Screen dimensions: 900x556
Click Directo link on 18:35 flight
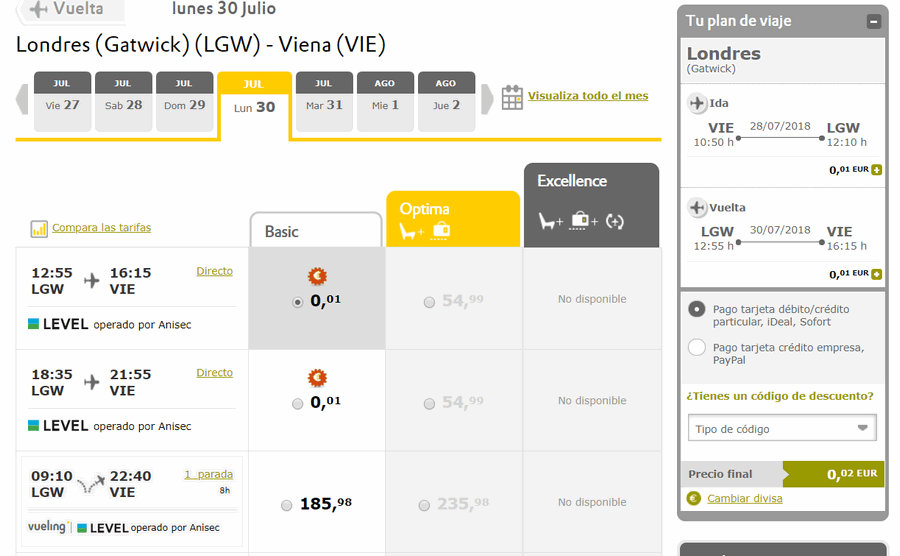pyautogui.click(x=215, y=372)
